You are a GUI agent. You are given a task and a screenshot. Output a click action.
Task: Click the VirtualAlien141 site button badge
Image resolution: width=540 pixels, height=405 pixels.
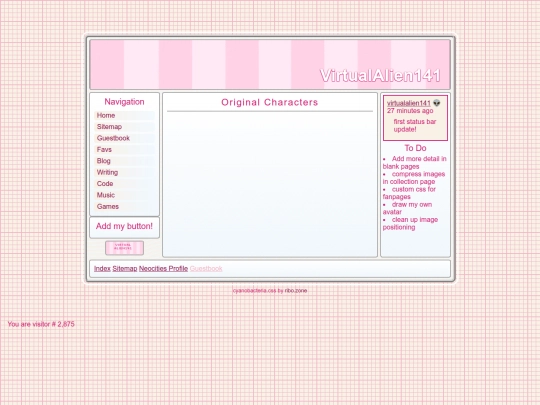click(x=124, y=248)
